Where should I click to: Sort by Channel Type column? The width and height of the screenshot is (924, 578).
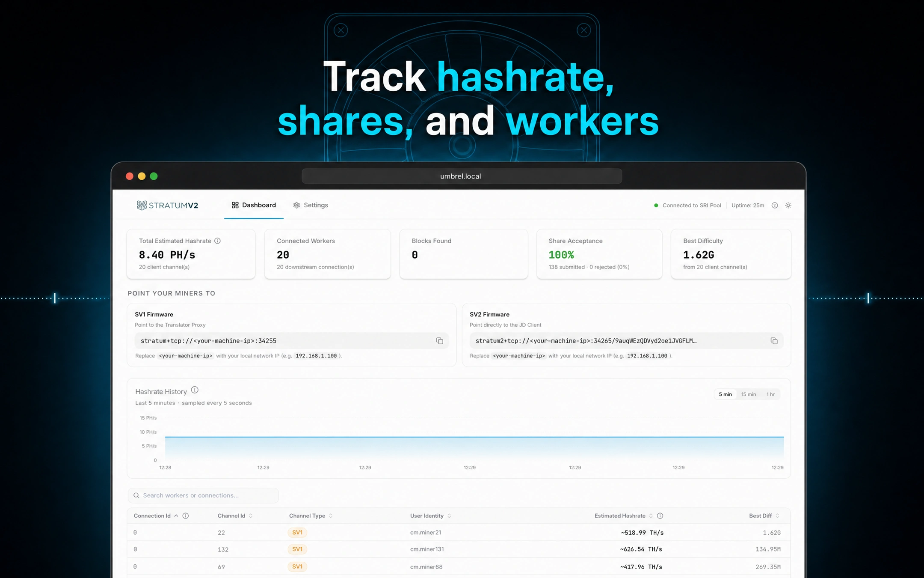point(311,516)
